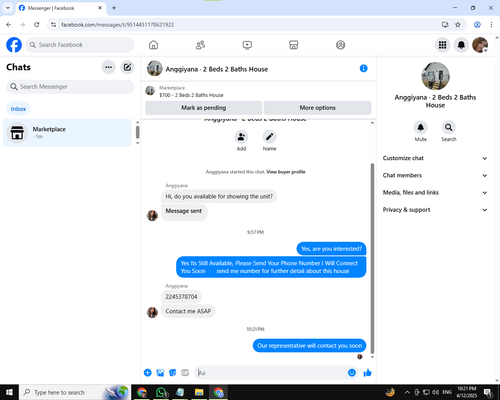500x400 pixels.
Task: Open File Explorer from the taskbar
Action: [199, 392]
